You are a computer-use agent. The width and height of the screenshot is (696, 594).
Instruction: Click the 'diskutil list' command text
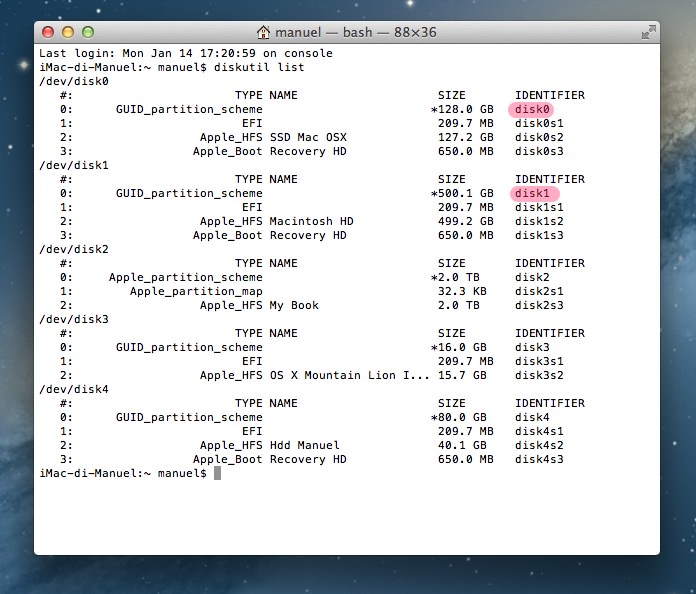tap(259, 67)
